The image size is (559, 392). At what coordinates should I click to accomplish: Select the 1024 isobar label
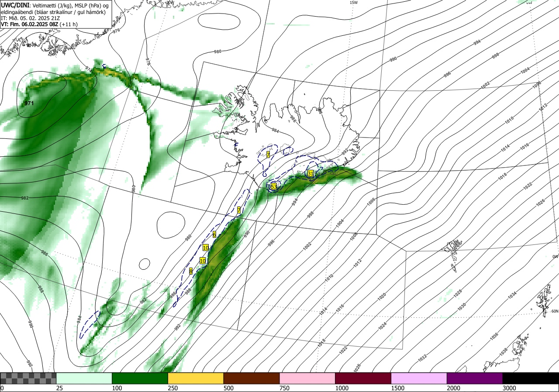click(383, 325)
